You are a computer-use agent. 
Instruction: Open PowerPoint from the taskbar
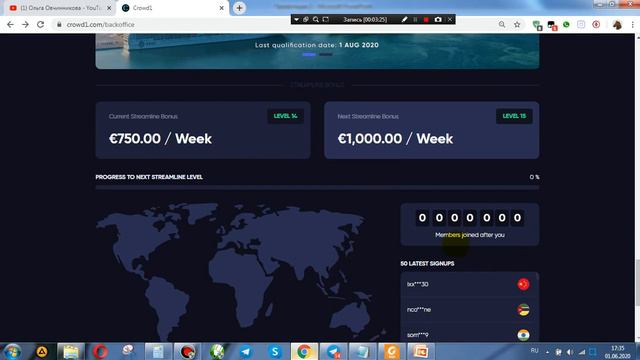coord(420,351)
